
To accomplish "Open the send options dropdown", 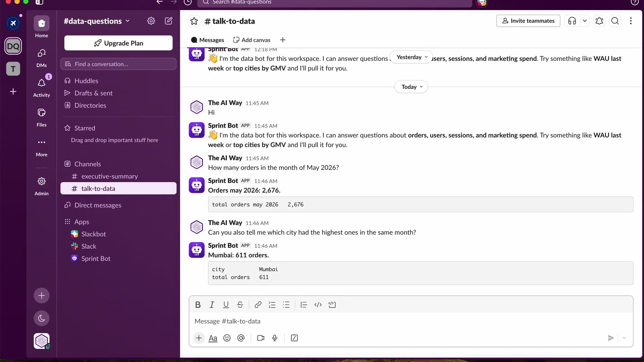I will point(624,338).
